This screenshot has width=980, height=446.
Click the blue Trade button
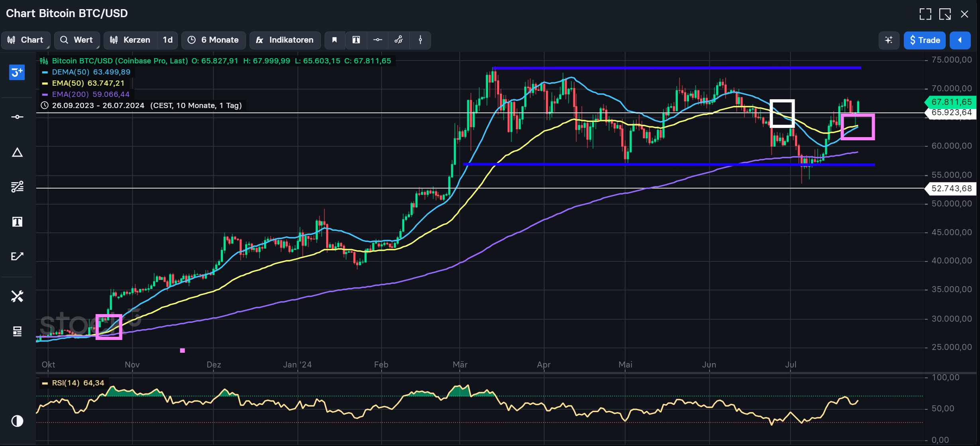coord(925,40)
